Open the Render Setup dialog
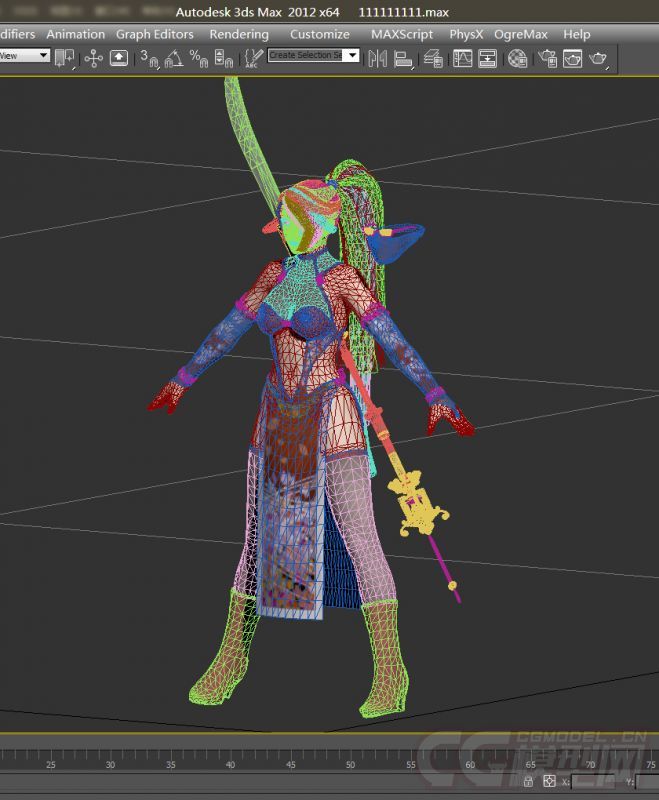The image size is (659, 800). click(547, 58)
